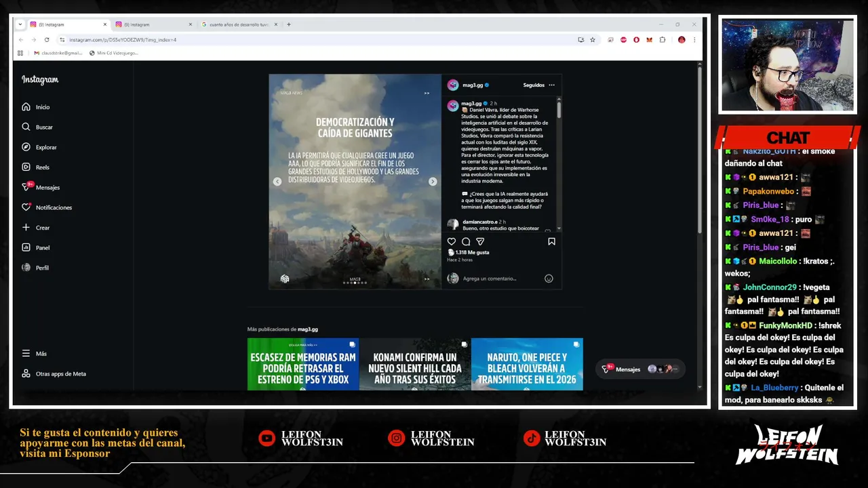Open mag3.gg profile from post header
The width and height of the screenshot is (868, 488).
[x=472, y=85]
